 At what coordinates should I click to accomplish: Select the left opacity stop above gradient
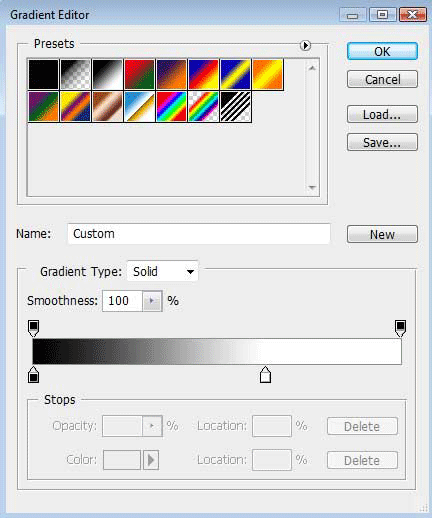(x=34, y=328)
